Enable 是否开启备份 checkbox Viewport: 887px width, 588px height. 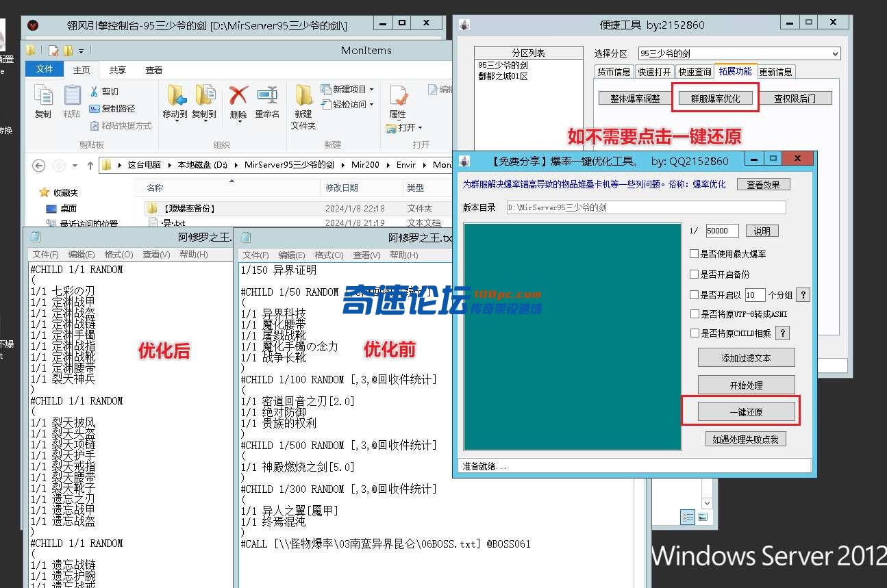[695, 274]
